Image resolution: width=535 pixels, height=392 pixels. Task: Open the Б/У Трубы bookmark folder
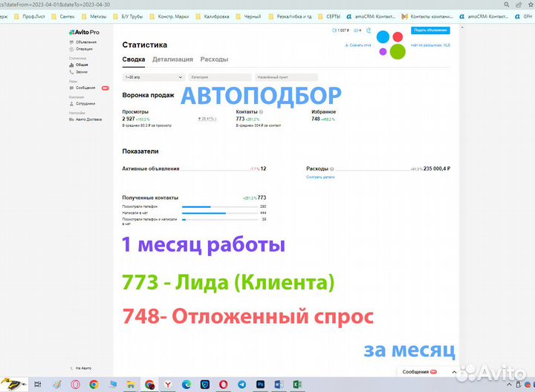tap(128, 16)
